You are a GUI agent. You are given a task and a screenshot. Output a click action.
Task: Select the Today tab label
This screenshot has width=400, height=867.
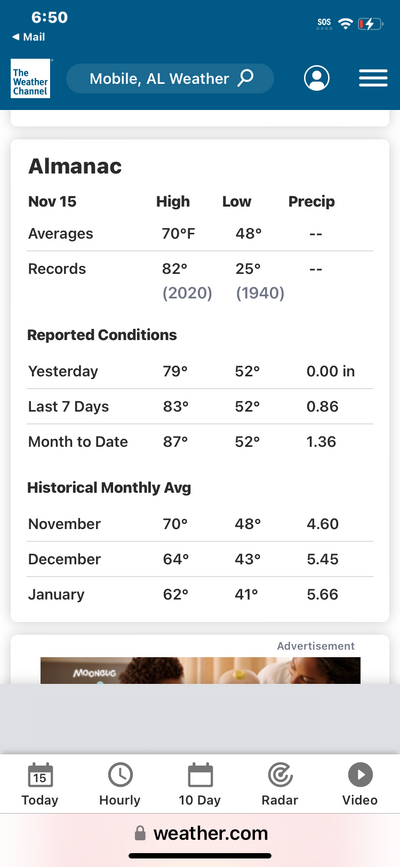(x=40, y=800)
